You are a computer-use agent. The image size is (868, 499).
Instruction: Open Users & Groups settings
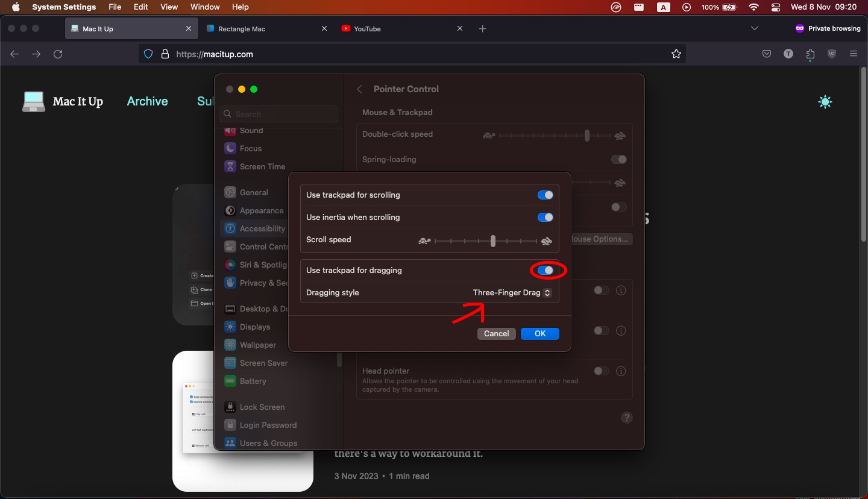[268, 443]
